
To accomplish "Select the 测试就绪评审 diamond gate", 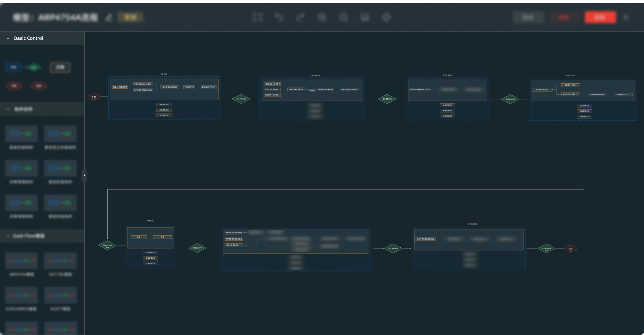I will pos(393,248).
